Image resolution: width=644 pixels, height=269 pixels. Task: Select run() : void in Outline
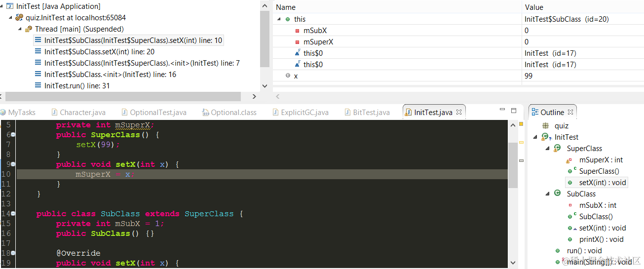pos(584,251)
